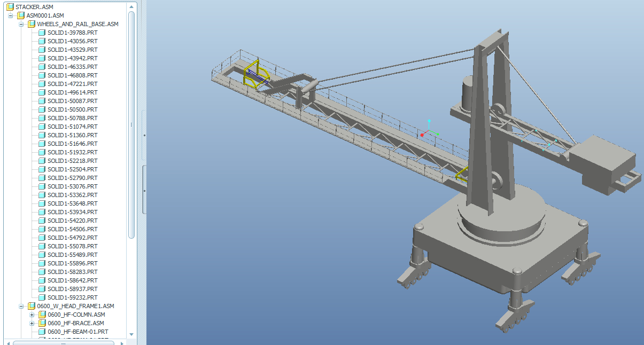
Task: Click the part icon of 0600_HF-BEAM-01.PRT
Action: (x=42, y=332)
